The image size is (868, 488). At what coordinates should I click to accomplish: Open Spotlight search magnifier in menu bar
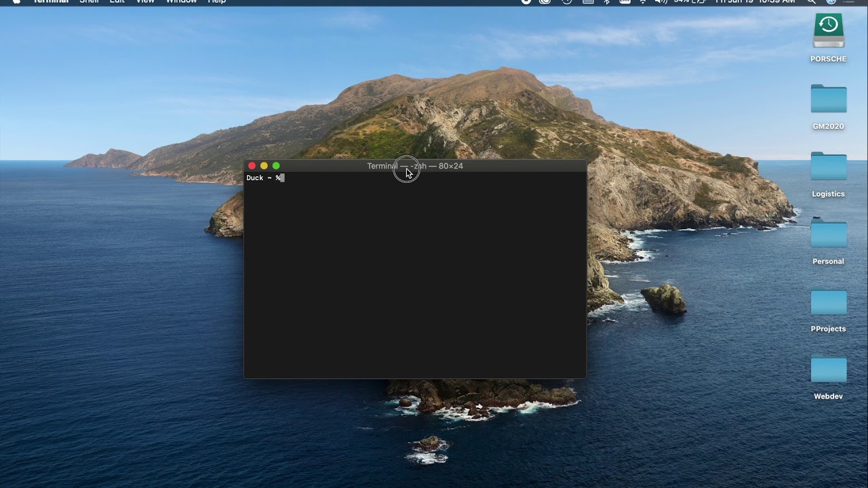(811, 2)
